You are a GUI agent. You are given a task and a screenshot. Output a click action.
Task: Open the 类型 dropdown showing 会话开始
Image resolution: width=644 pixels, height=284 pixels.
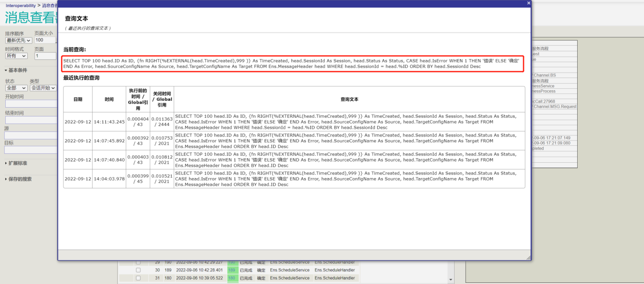pos(43,88)
